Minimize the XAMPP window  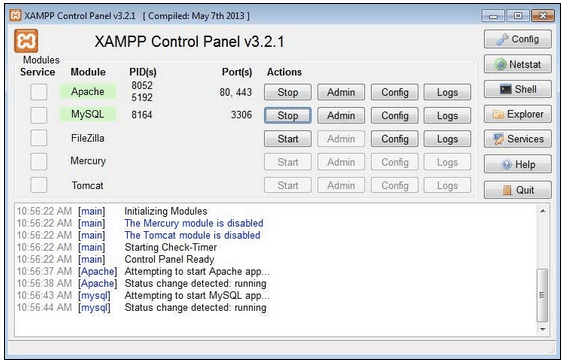pos(493,16)
